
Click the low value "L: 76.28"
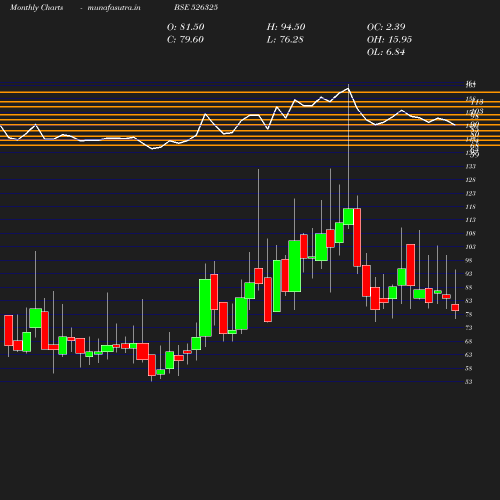(285, 40)
